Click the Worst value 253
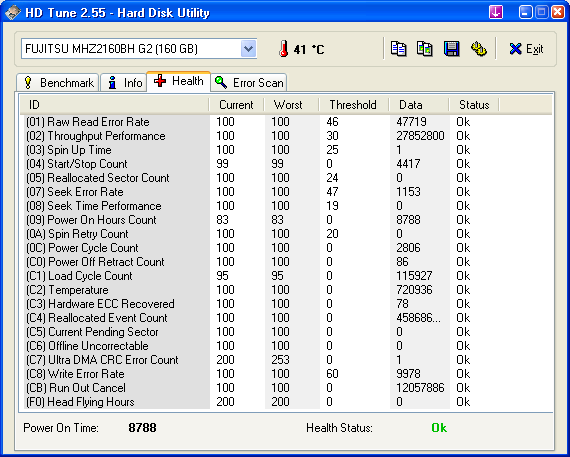570x457 pixels. 280,360
